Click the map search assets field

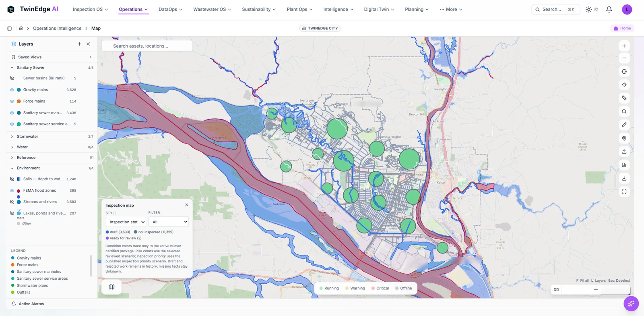coord(147,46)
